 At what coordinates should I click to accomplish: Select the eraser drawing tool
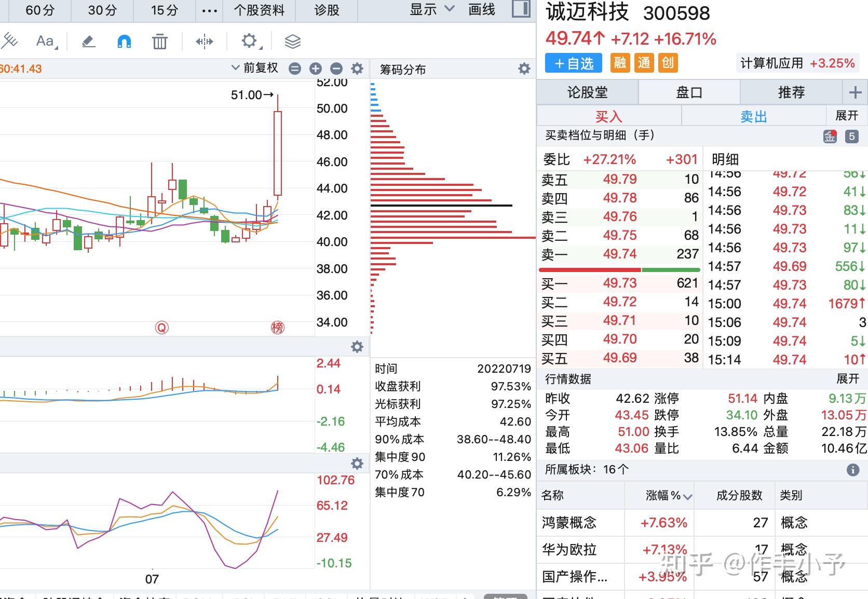(x=89, y=42)
